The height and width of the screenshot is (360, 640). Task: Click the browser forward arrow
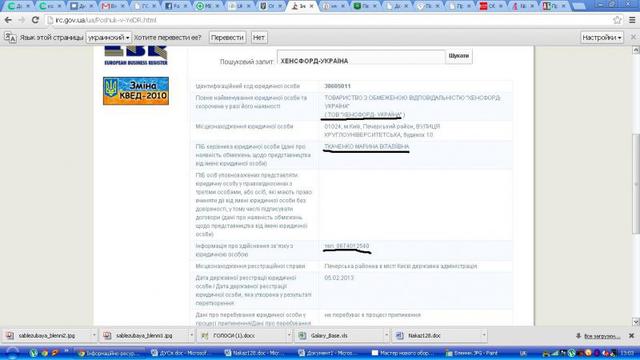click(21, 20)
